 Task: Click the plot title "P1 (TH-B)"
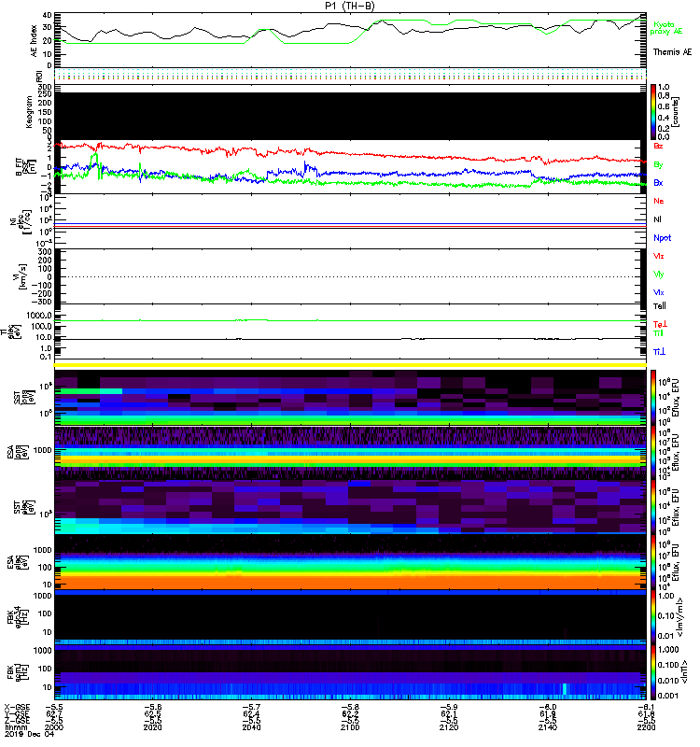349,6
